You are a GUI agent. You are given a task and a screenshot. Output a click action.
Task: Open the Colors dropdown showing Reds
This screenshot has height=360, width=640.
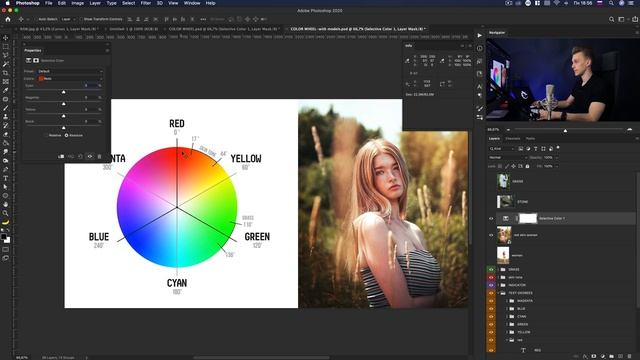pyautogui.click(x=70, y=78)
